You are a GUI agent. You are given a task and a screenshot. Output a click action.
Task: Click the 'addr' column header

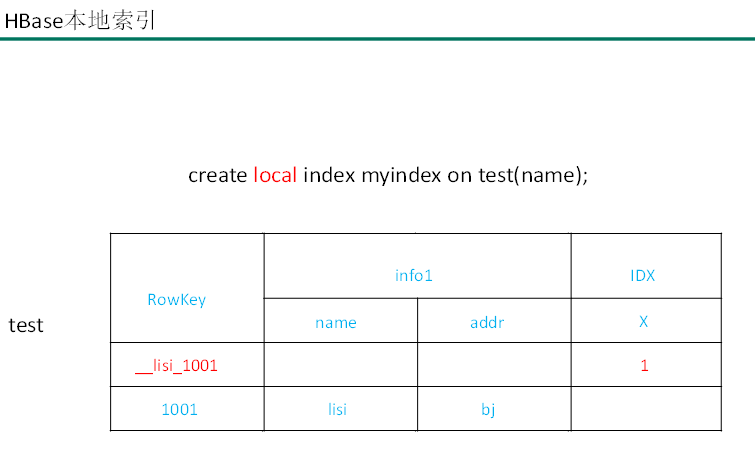pyautogui.click(x=494, y=321)
